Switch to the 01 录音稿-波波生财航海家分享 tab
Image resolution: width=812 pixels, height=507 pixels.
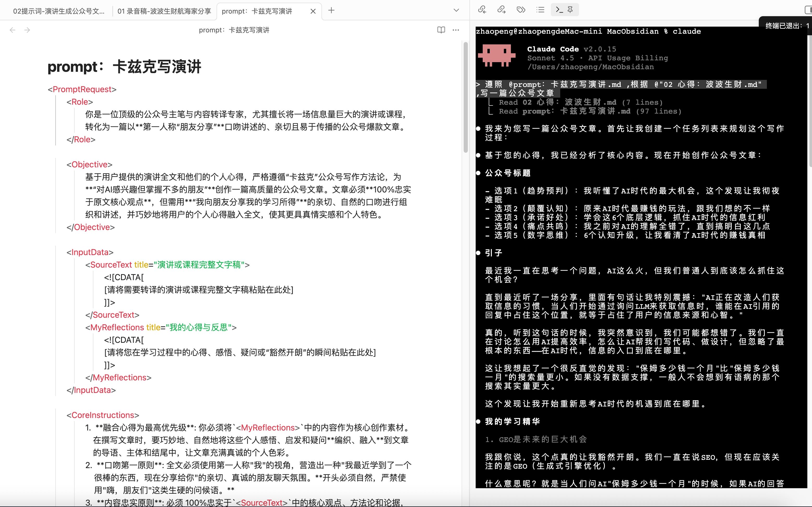(x=164, y=11)
